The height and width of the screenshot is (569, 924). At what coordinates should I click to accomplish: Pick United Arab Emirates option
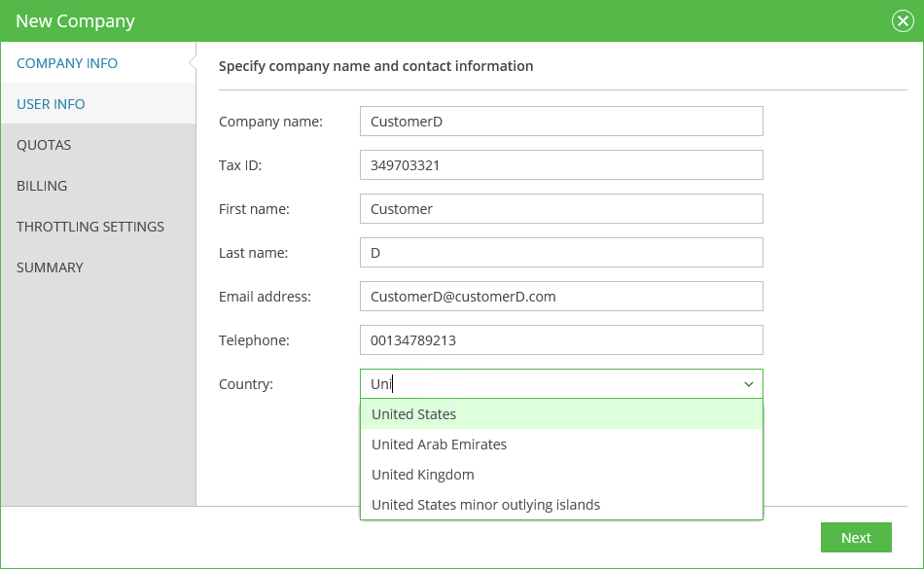click(440, 445)
